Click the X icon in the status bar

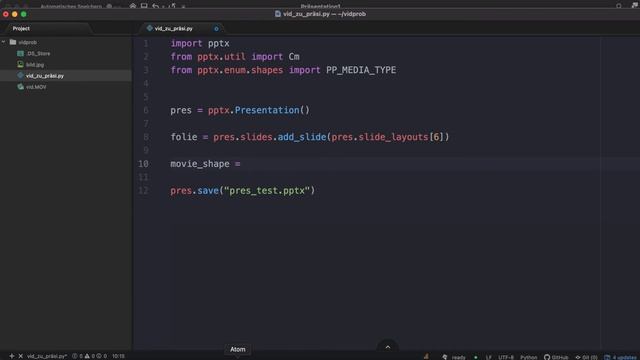coord(20,356)
